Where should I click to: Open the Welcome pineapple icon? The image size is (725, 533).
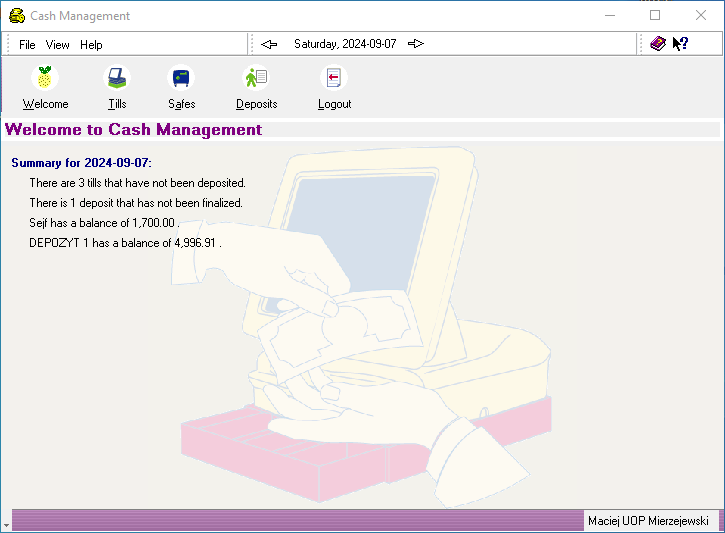[x=45, y=77]
